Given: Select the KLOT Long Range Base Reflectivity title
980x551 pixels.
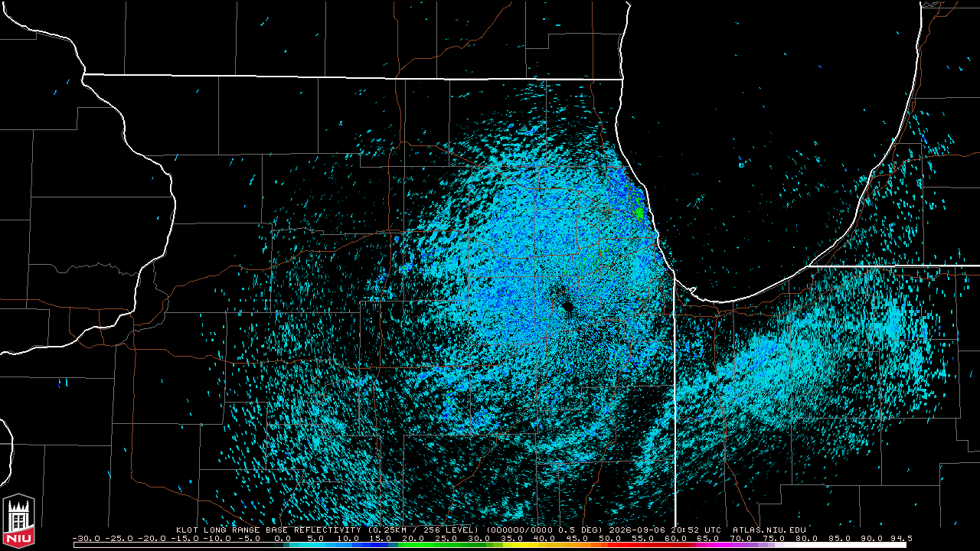Looking at the screenshot, I should (x=268, y=530).
